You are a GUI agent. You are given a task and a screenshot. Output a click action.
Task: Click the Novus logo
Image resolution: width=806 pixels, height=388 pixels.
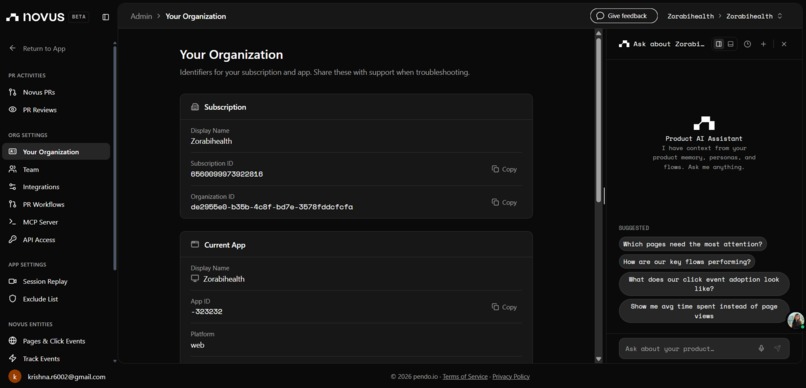[x=35, y=17]
